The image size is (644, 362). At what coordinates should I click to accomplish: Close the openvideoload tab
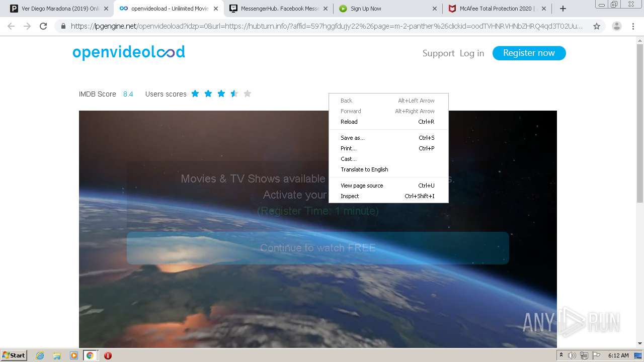[x=216, y=9]
